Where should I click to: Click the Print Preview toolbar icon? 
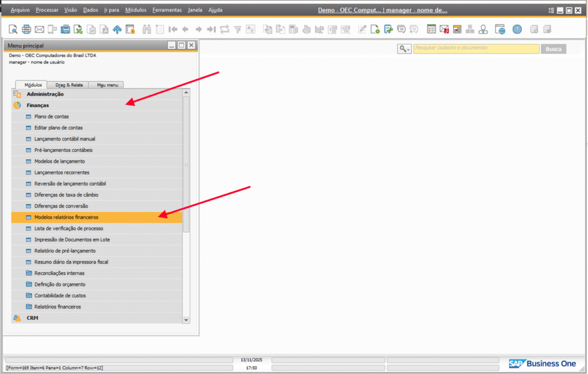(x=13, y=29)
